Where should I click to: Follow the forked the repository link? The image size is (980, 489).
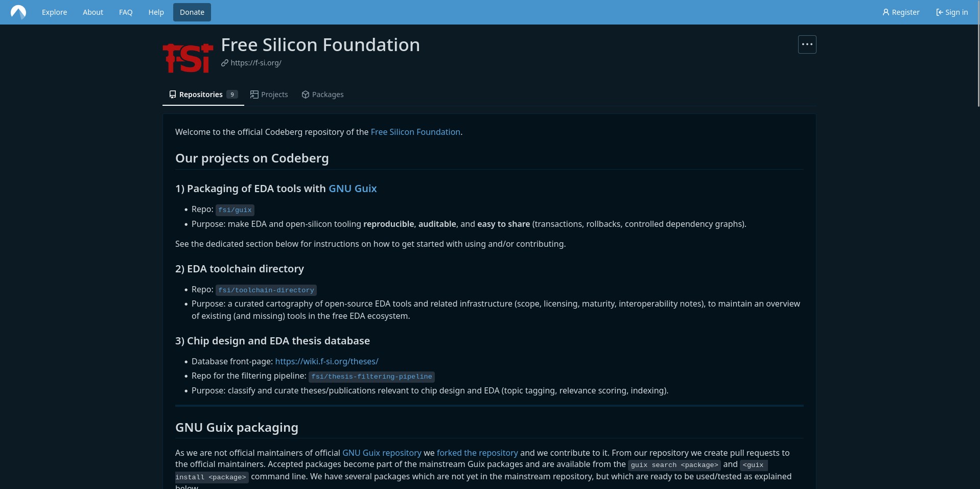[477, 453]
